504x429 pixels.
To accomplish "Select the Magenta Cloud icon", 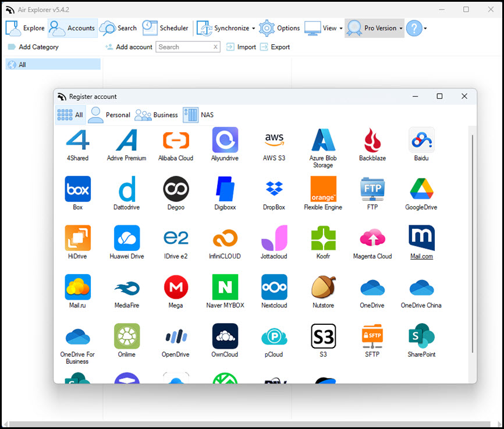I will (372, 238).
